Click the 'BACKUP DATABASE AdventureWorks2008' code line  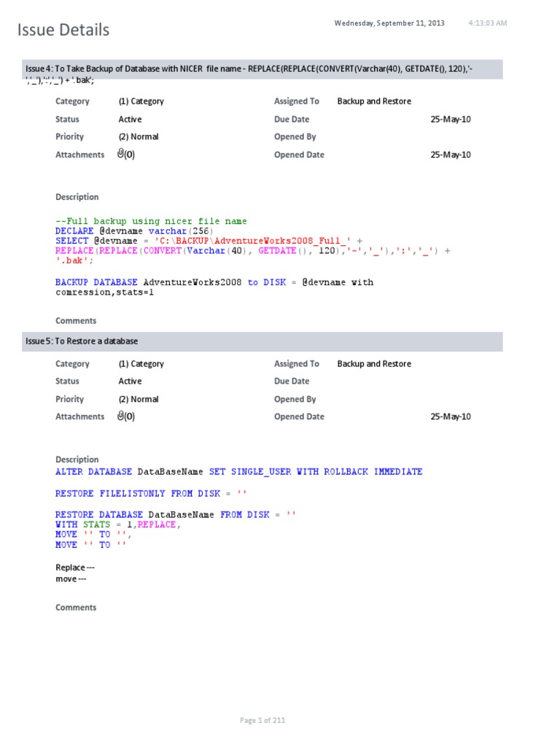[214, 282]
